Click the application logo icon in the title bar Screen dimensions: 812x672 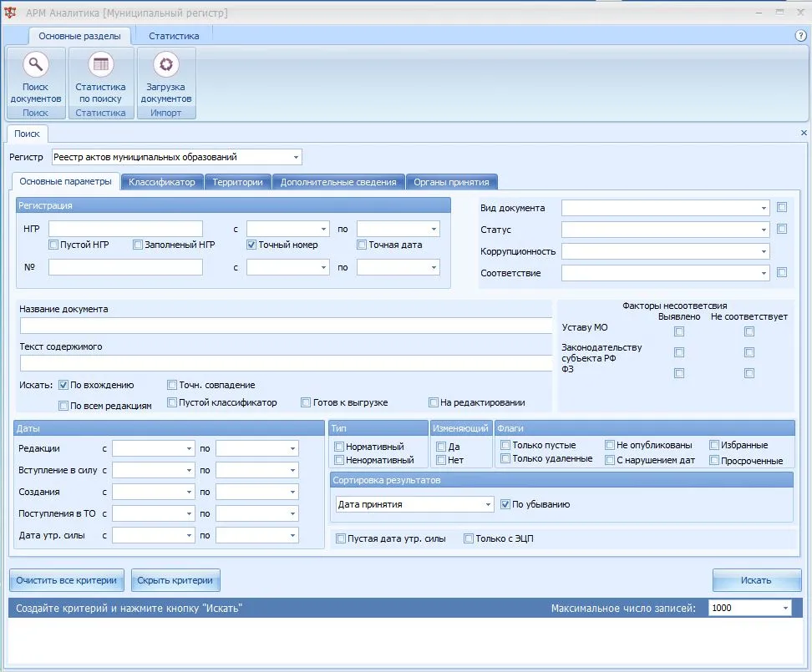click(x=10, y=13)
